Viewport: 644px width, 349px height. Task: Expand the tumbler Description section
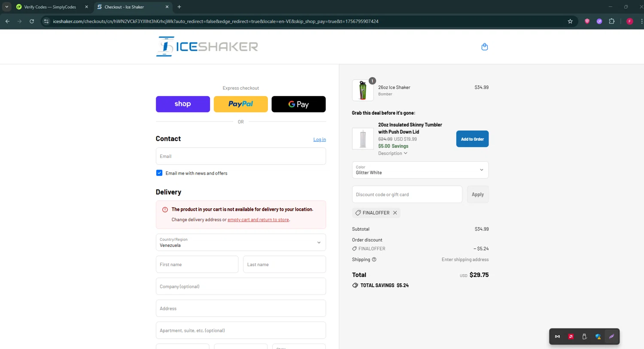click(x=393, y=153)
